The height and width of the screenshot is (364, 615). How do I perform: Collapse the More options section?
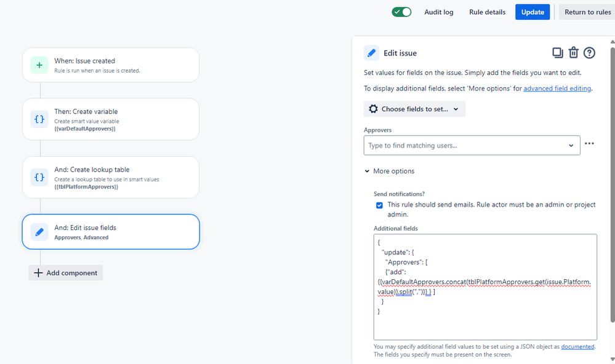(x=390, y=171)
